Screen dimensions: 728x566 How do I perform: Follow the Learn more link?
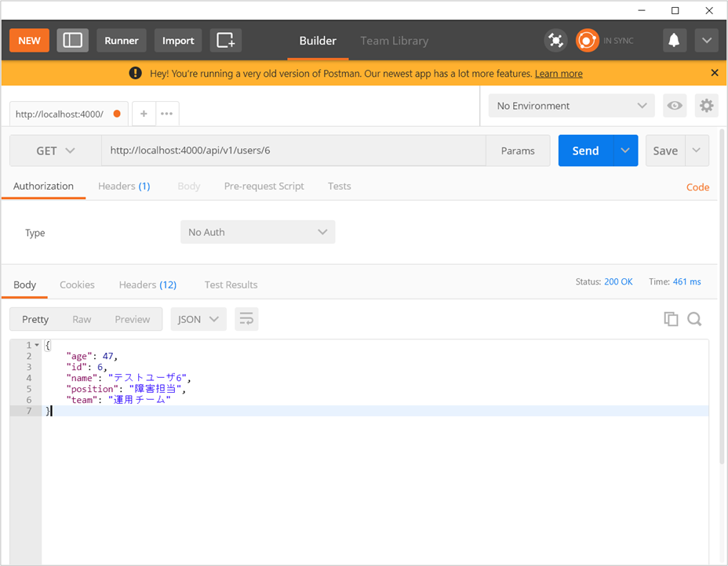tap(559, 74)
